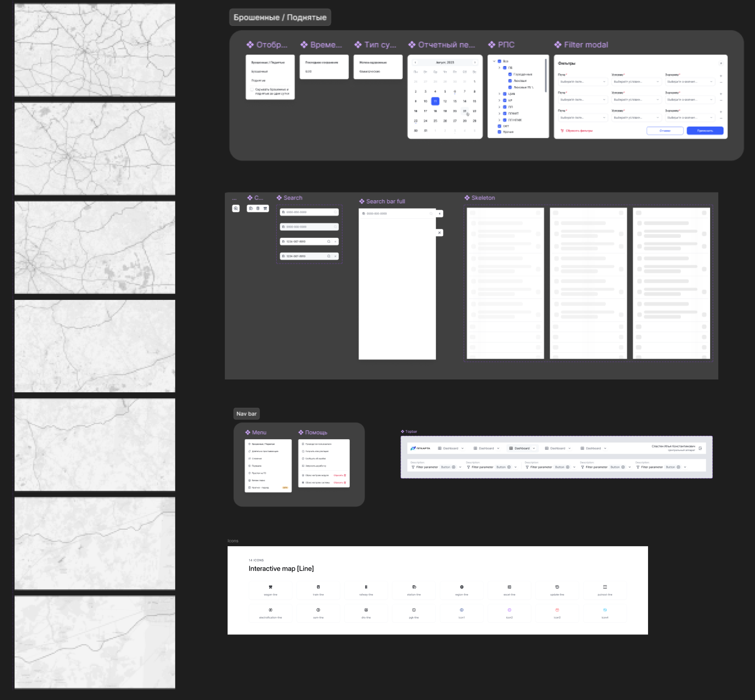Open the first 'Поле' dropdown in filter modal

[x=582, y=82]
